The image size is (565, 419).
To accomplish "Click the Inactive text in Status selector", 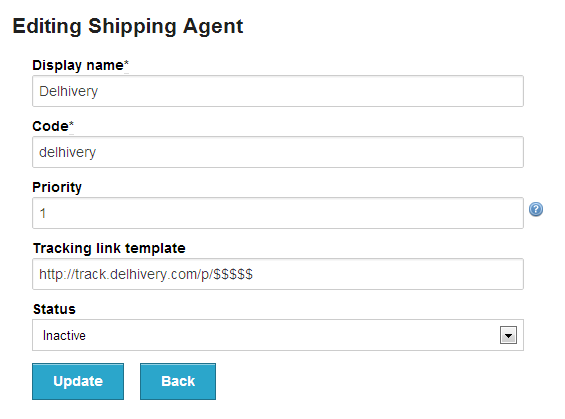I will [x=64, y=335].
